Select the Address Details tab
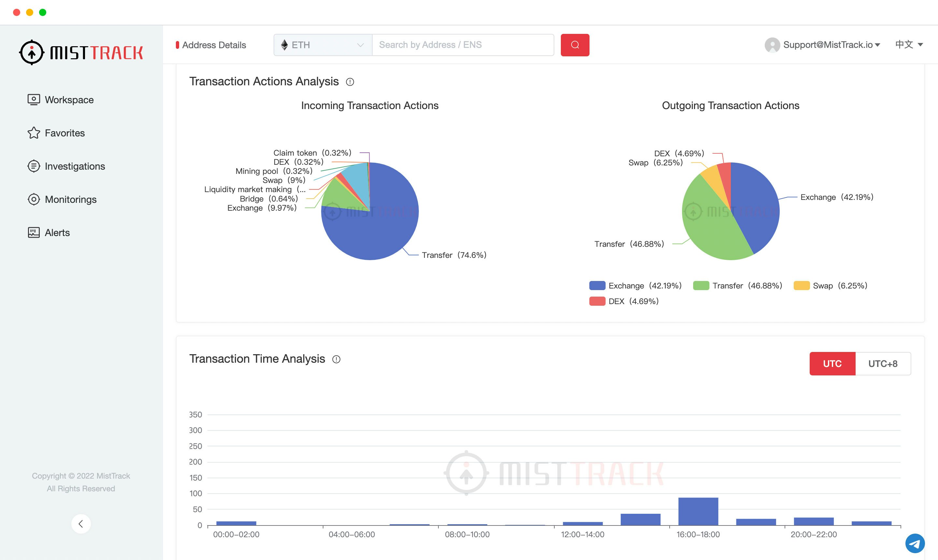Image resolution: width=938 pixels, height=560 pixels. click(x=214, y=45)
